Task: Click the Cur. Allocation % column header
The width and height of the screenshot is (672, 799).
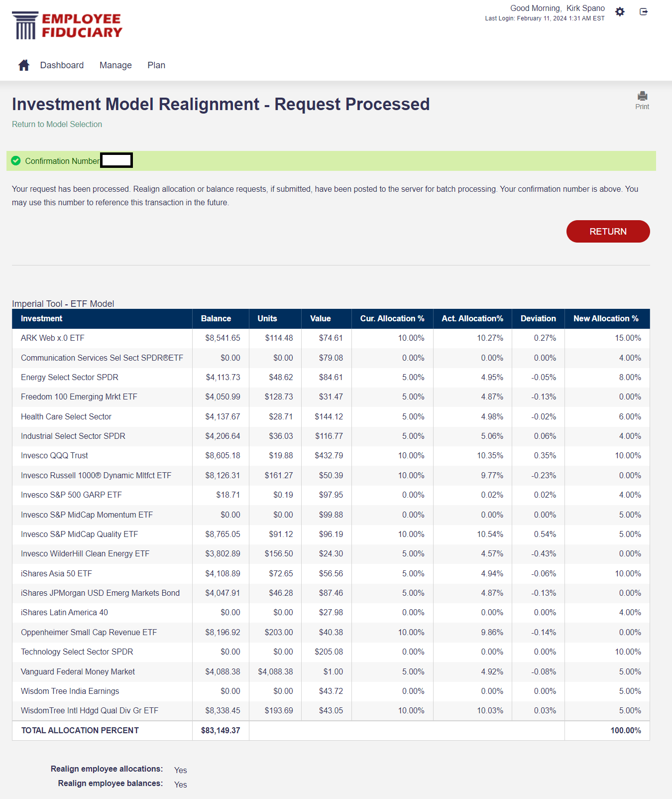Action: (392, 319)
